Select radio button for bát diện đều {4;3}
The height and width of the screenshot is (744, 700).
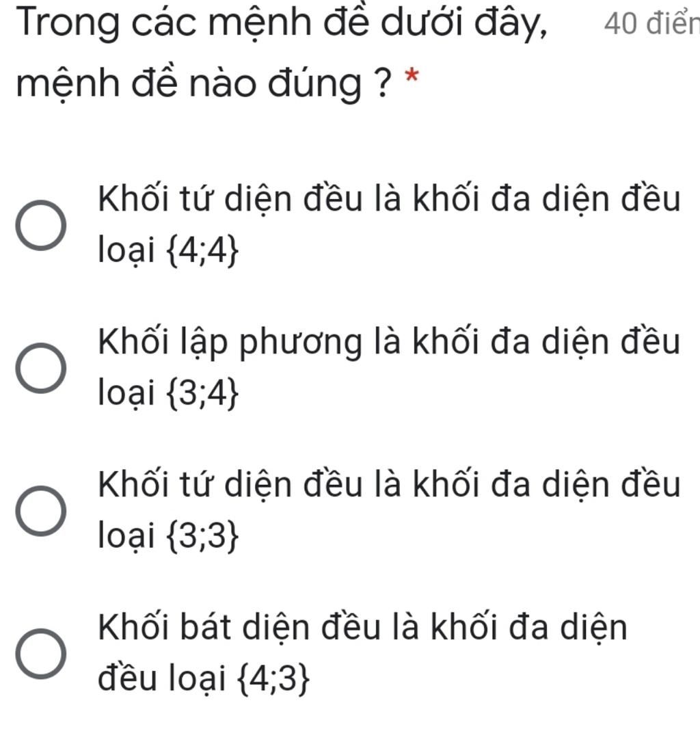[x=41, y=654]
